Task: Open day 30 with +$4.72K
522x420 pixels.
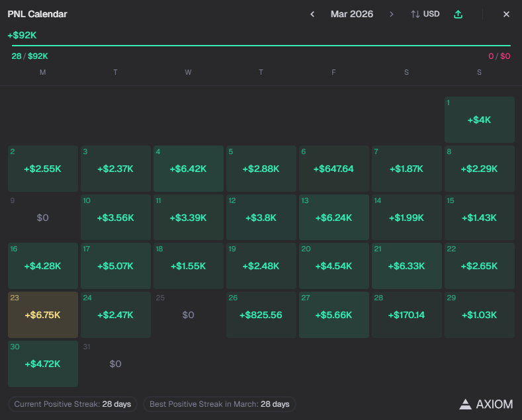Action: (x=43, y=364)
